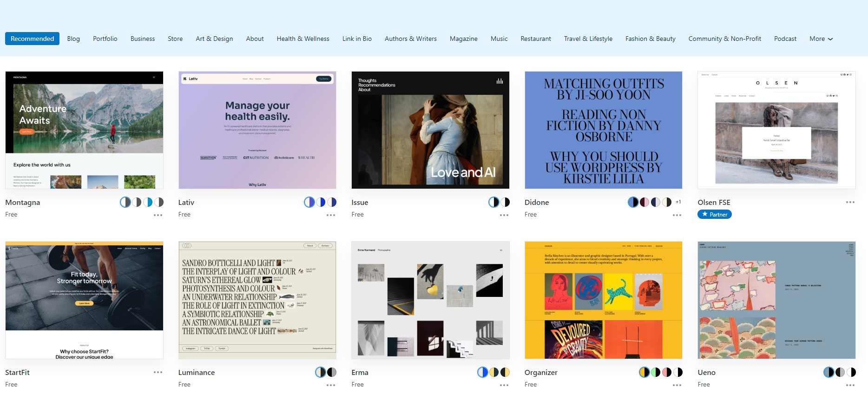Open more options for Montagna theme
This screenshot has height=401, width=868.
click(158, 215)
